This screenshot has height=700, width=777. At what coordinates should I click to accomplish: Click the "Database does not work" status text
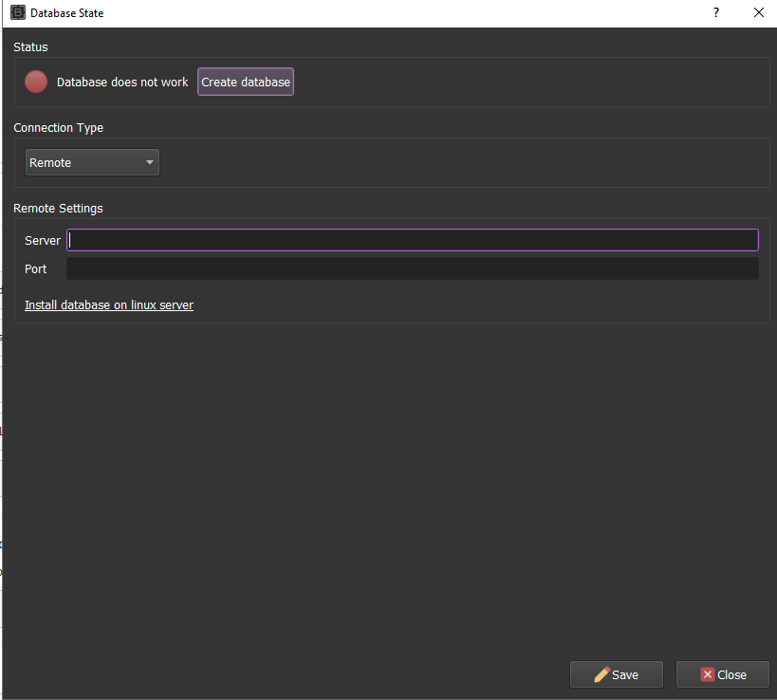point(122,83)
